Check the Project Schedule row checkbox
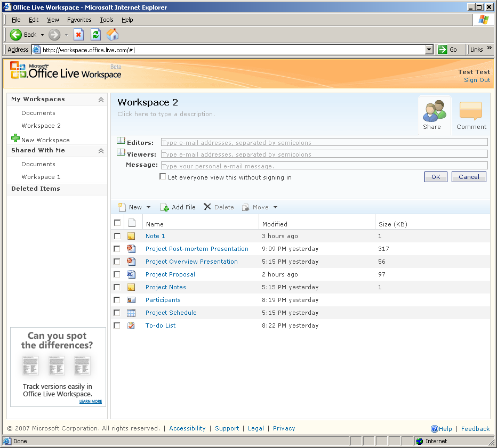 [x=117, y=313]
